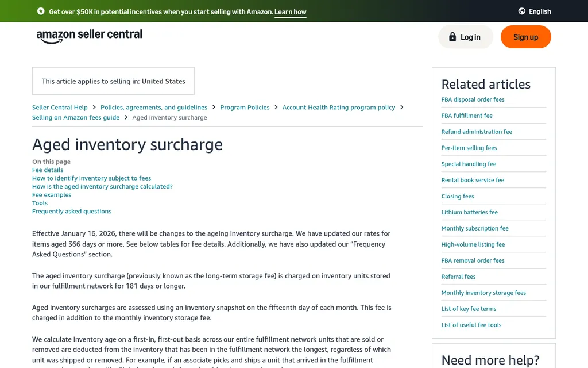This screenshot has width=588, height=368.
Task: Open the Learn how incentives link
Action: [290, 11]
